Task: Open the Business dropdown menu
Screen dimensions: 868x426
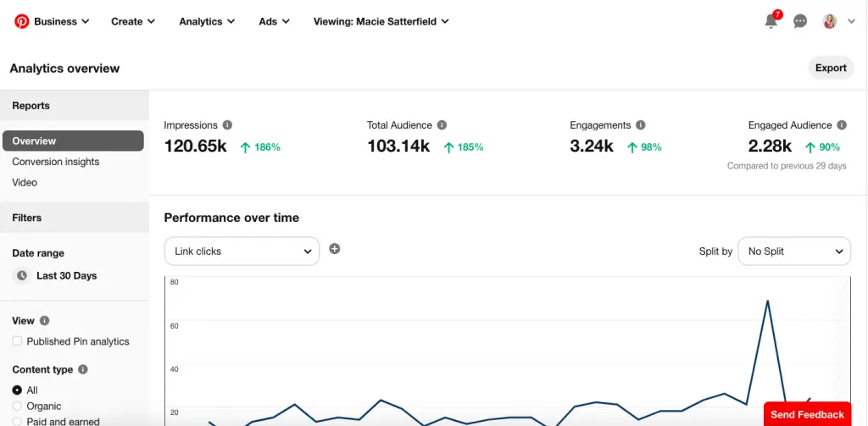Action: click(61, 21)
